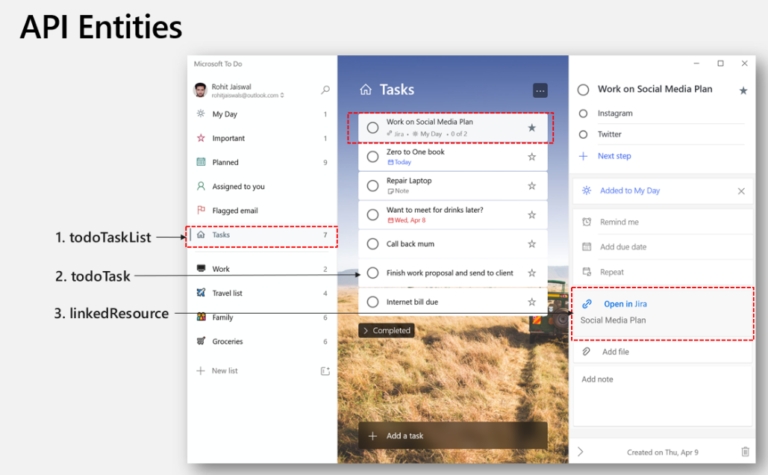Check off the Instagram step
The height and width of the screenshot is (475, 768).
tap(583, 114)
